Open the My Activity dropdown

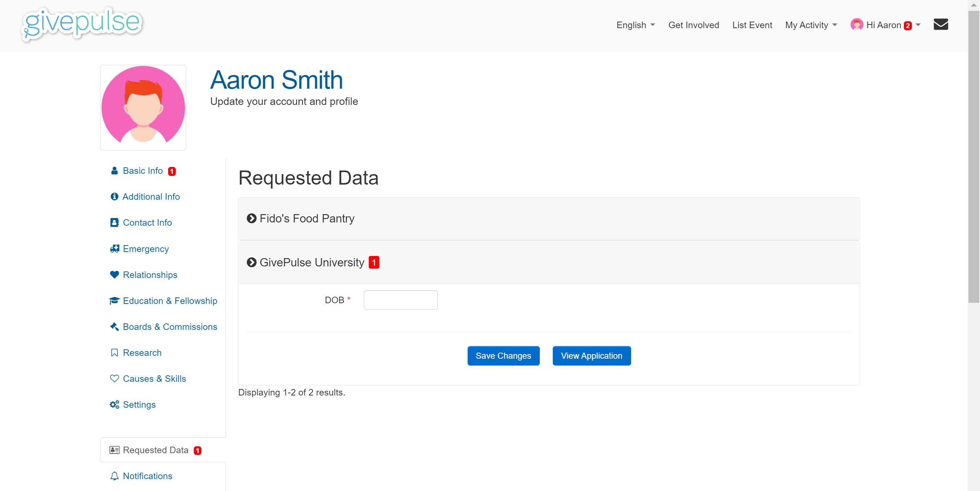(811, 25)
